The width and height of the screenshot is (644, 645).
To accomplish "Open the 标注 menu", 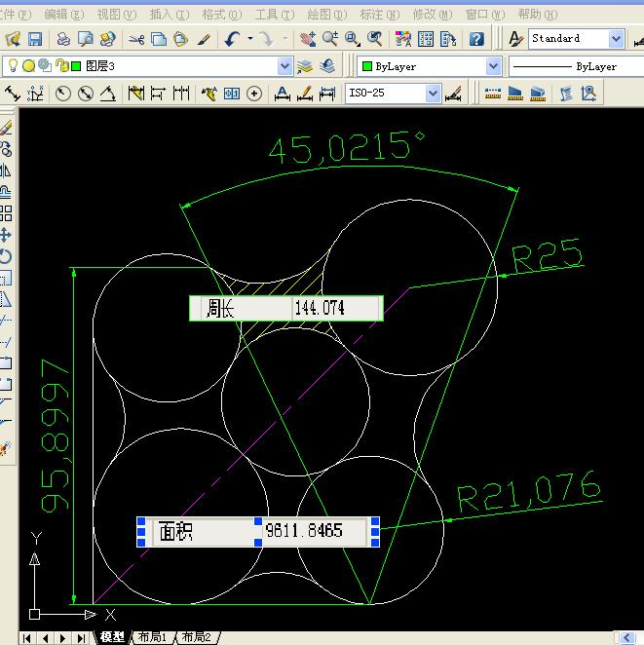I will (x=380, y=15).
